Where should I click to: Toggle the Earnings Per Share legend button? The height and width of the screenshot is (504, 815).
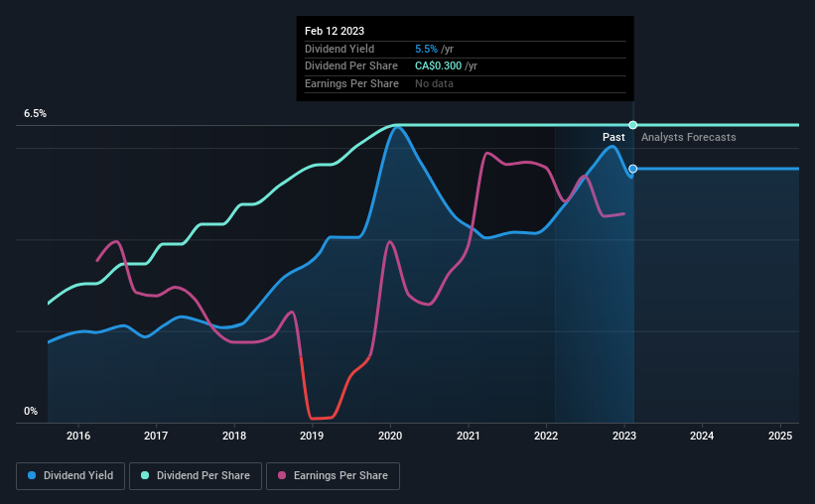point(333,476)
